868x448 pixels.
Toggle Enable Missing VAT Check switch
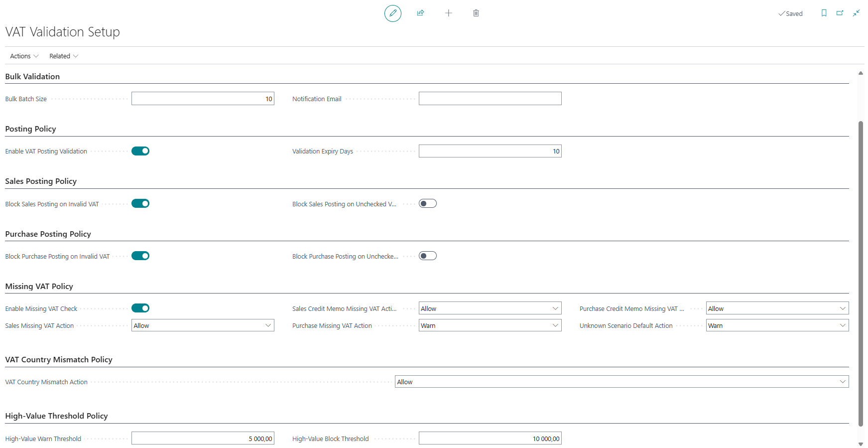(140, 308)
